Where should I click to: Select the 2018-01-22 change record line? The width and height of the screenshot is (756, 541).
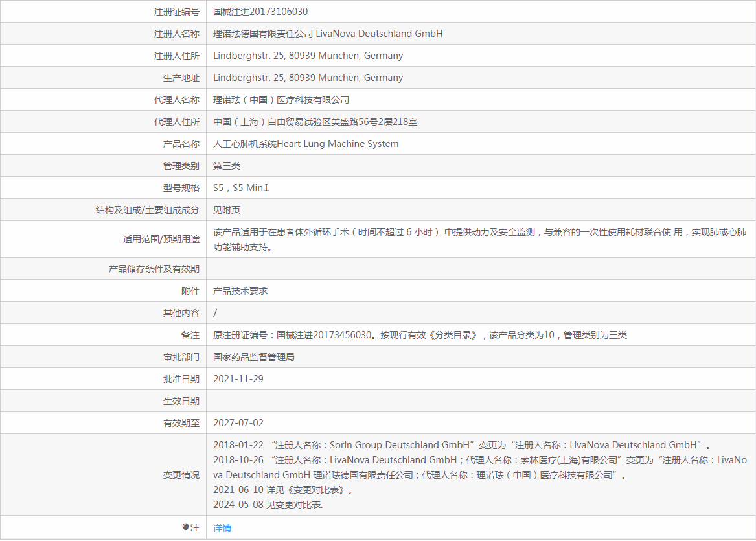tap(462, 445)
